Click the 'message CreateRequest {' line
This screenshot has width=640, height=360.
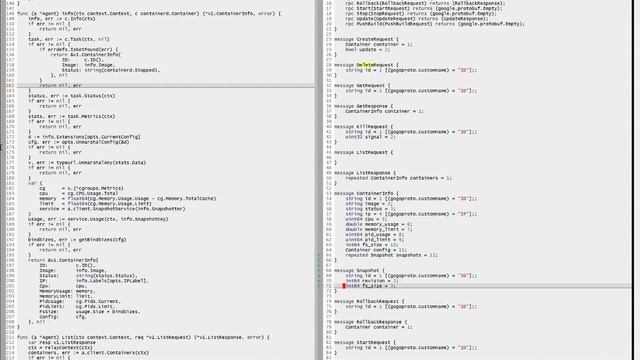[x=366, y=39]
